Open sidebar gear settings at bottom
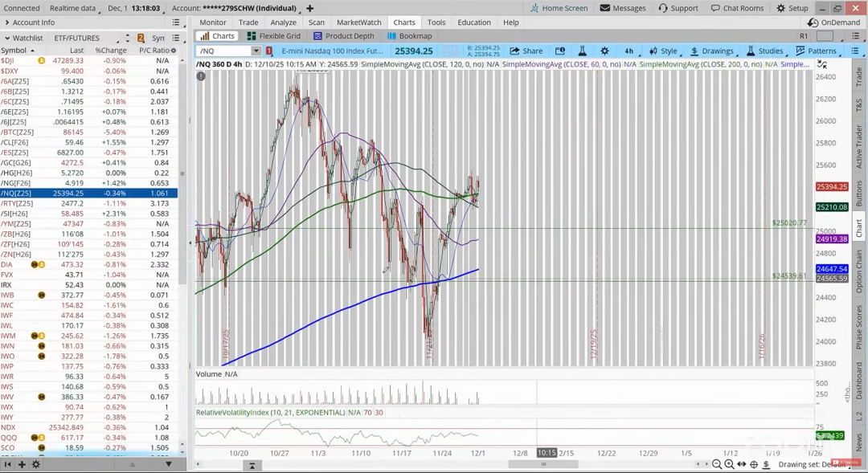 [35, 464]
